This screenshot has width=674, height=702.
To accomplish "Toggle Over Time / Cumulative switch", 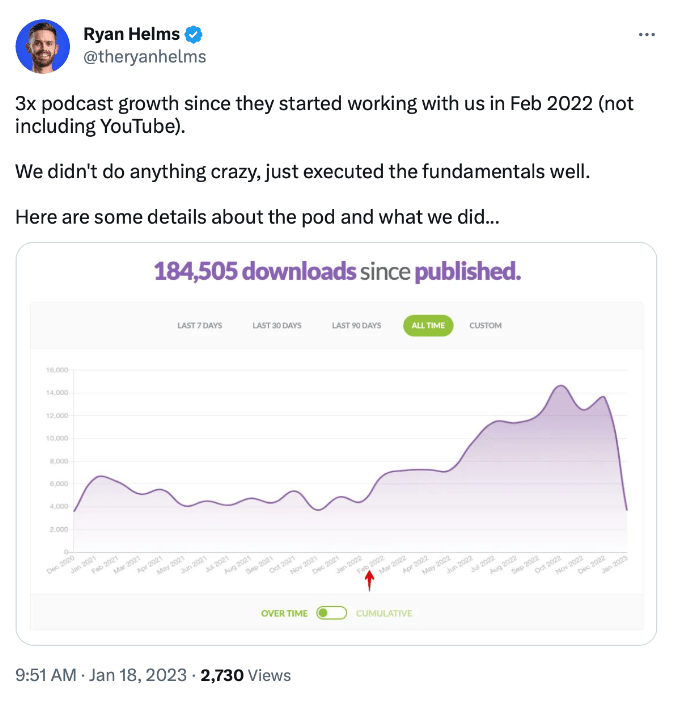I will click(x=331, y=613).
